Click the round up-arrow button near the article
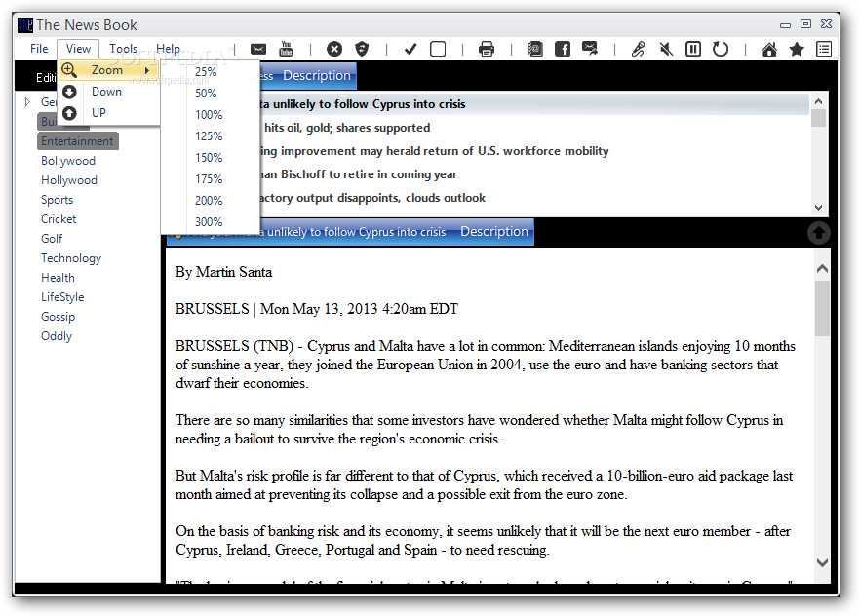Image resolution: width=860 pixels, height=616 pixels. 818,232
